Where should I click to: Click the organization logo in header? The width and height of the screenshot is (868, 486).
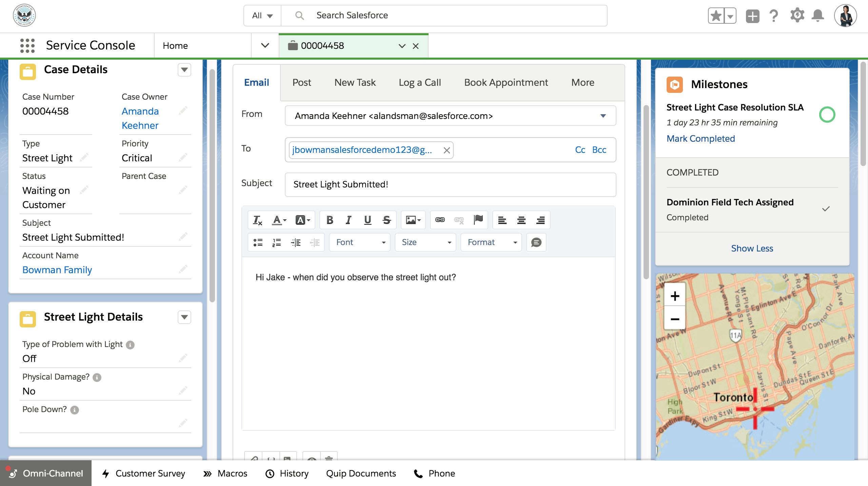point(24,15)
